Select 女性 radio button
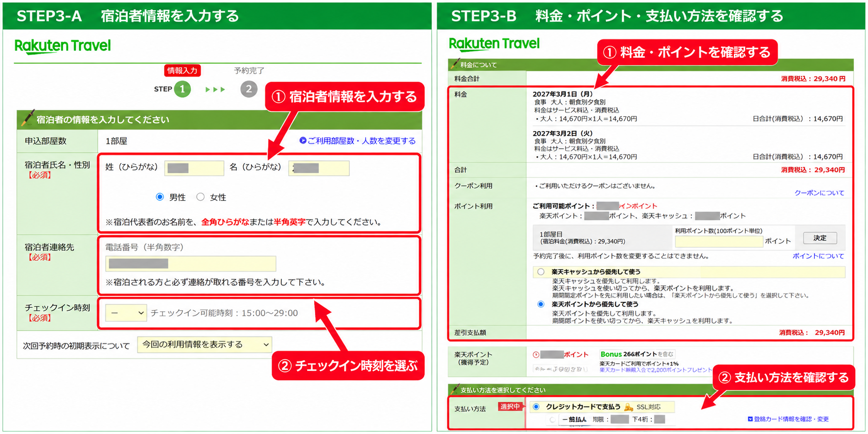 (200, 197)
